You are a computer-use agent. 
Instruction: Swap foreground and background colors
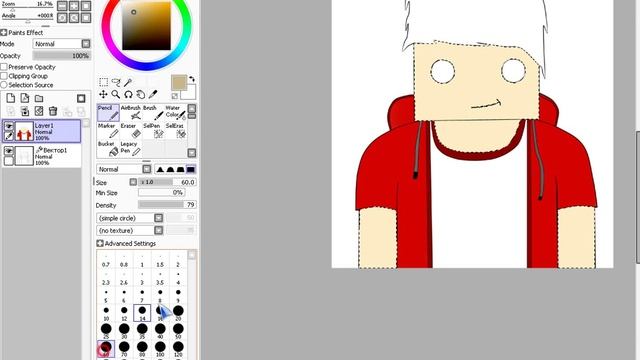[191, 79]
